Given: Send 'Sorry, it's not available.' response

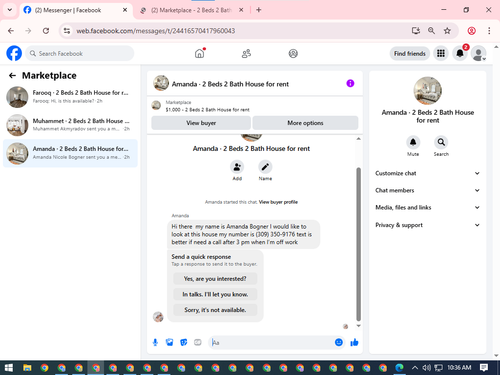Looking at the screenshot, I should click(215, 310).
